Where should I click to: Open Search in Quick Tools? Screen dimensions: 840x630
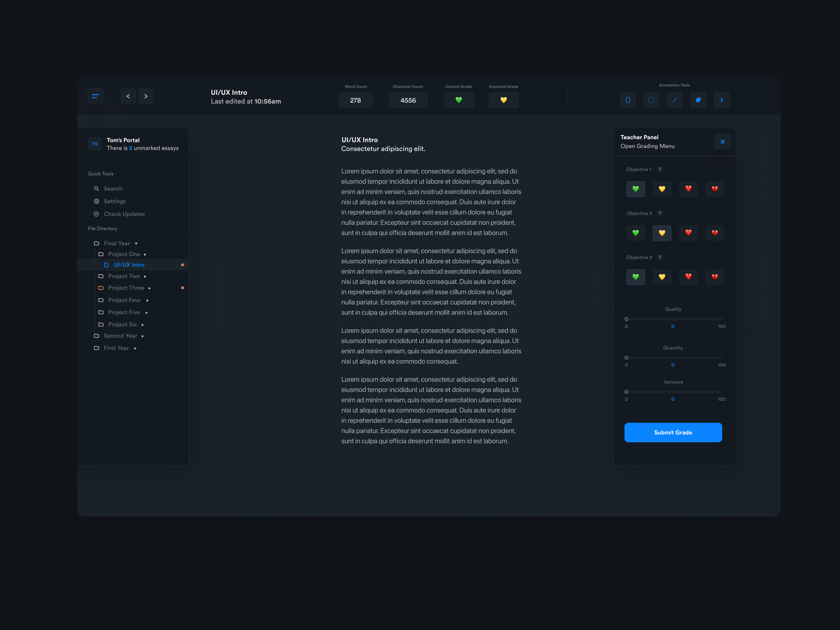pos(113,189)
